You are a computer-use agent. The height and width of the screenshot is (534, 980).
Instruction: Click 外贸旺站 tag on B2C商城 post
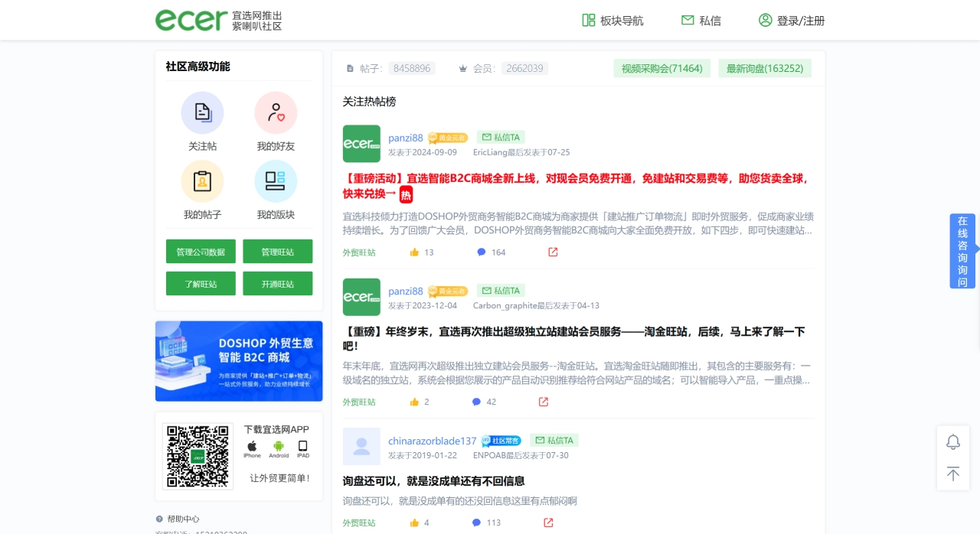coord(359,252)
